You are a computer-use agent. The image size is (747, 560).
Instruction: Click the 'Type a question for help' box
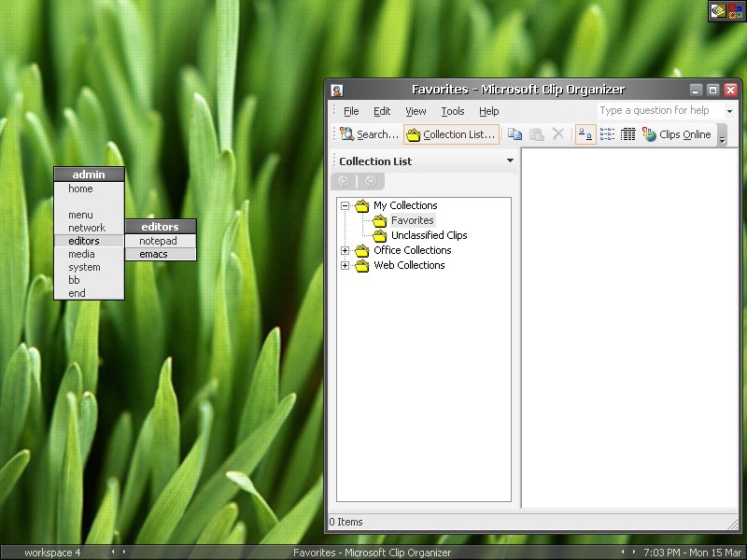point(661,110)
